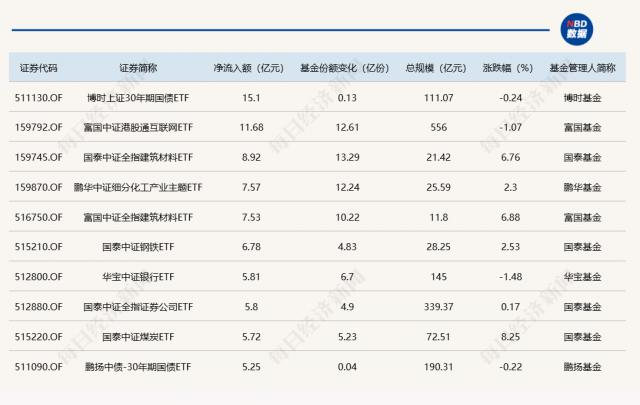Click the 证券简称 column header

point(137,69)
